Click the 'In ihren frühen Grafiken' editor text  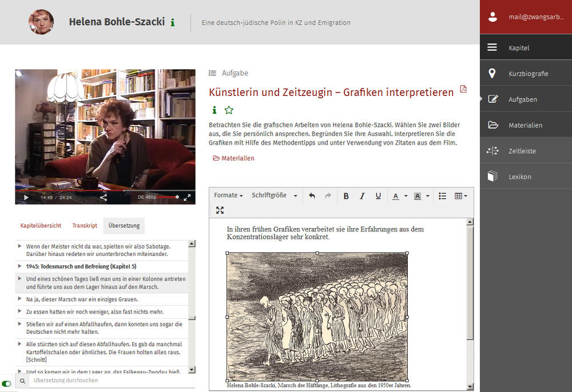(325, 233)
